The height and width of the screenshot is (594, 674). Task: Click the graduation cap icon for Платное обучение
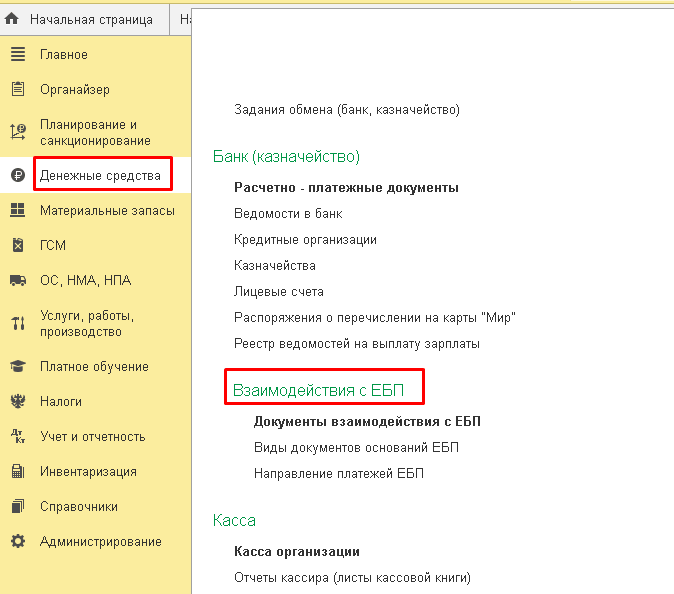click(18, 366)
